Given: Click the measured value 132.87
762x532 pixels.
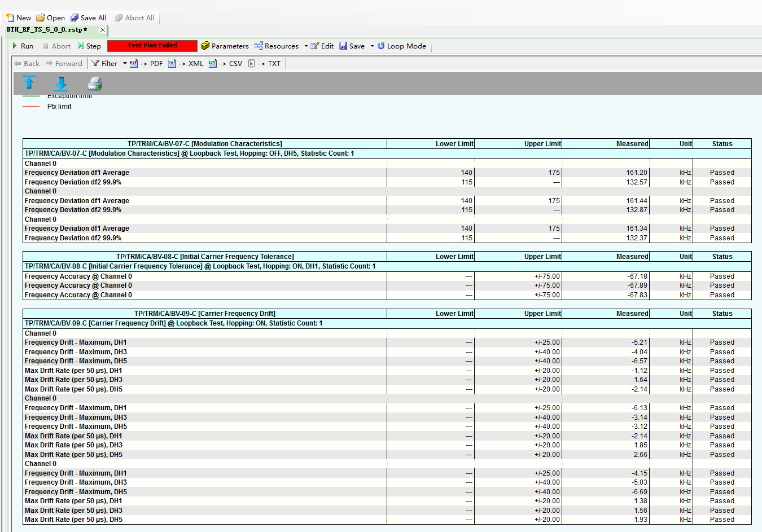Looking at the screenshot, I should (637, 210).
